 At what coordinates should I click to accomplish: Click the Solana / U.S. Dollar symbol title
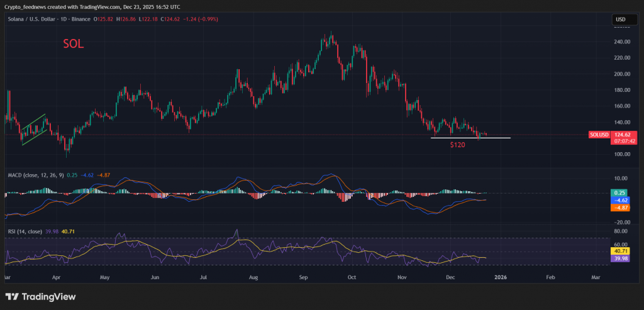pyautogui.click(x=38, y=19)
